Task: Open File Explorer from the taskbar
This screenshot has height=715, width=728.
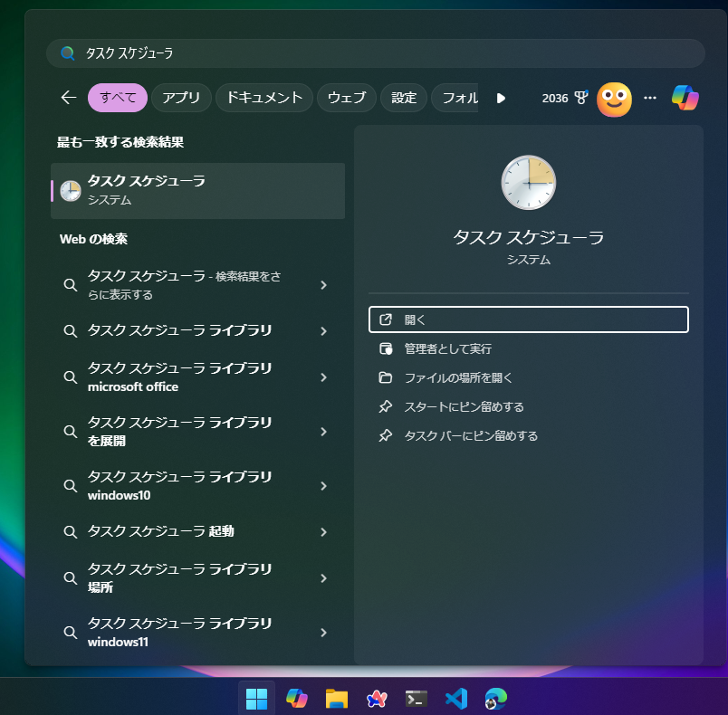Action: pos(337,698)
